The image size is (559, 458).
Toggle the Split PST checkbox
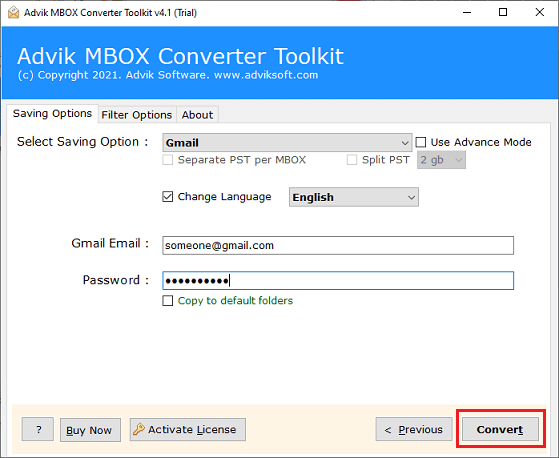(352, 160)
